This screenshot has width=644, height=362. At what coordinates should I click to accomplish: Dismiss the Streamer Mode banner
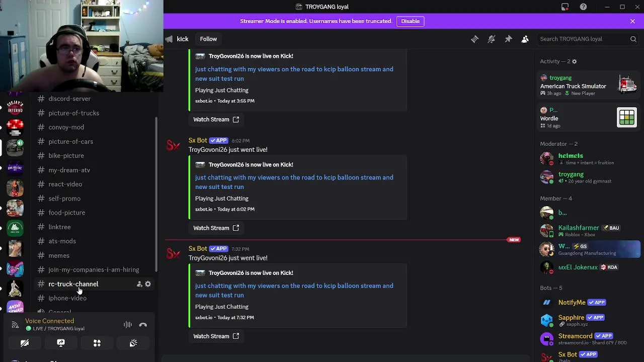coord(632,21)
